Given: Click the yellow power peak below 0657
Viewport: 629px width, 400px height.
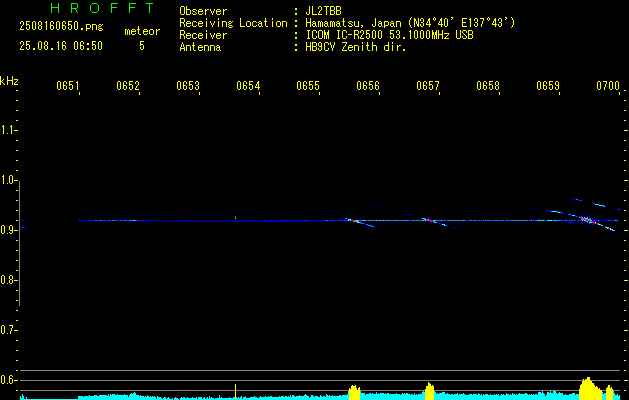Looking at the screenshot, I should click(429, 391).
